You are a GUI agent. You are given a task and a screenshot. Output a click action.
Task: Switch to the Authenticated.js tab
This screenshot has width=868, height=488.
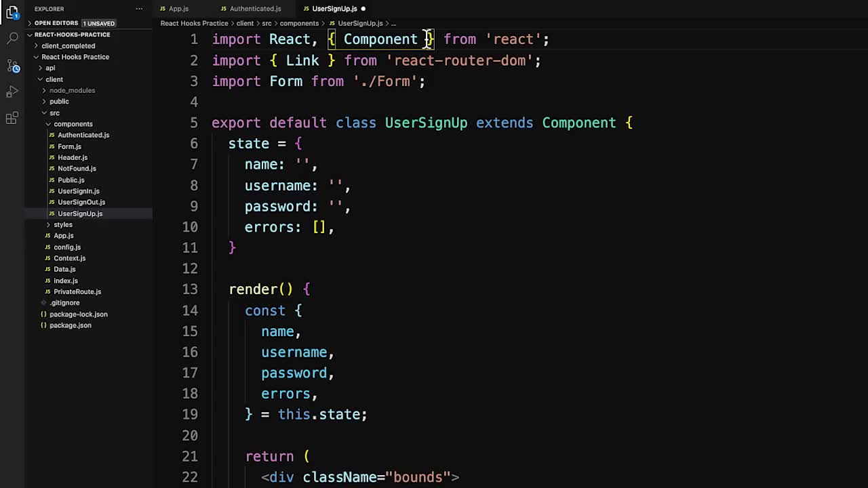click(255, 9)
